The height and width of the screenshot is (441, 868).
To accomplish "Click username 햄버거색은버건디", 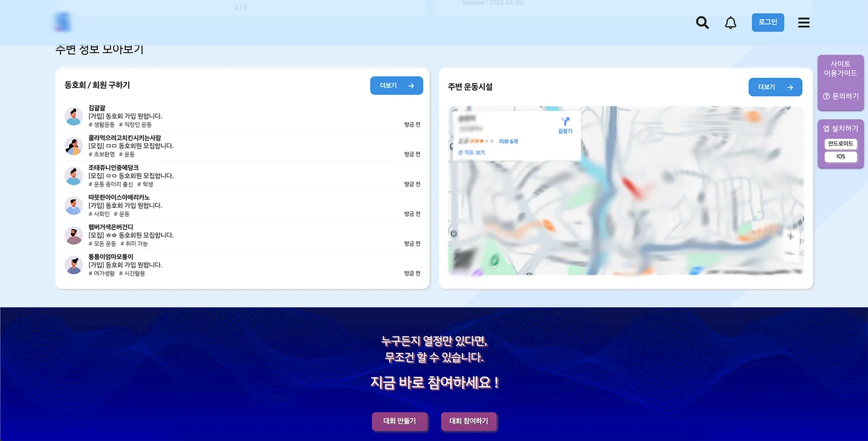I will 111,227.
